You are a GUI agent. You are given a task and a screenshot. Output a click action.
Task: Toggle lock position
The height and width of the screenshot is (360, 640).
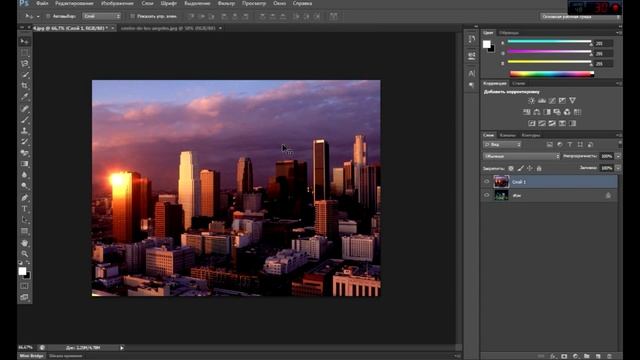coord(530,168)
